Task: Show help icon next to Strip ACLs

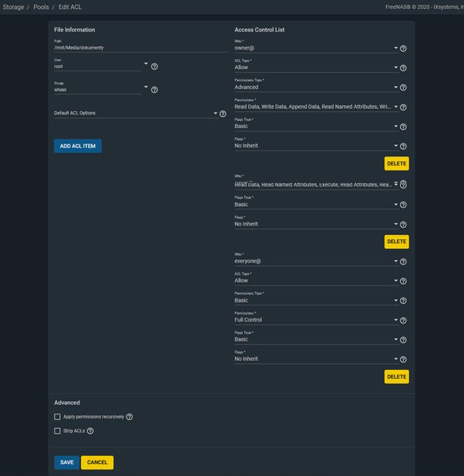Action: pos(90,431)
